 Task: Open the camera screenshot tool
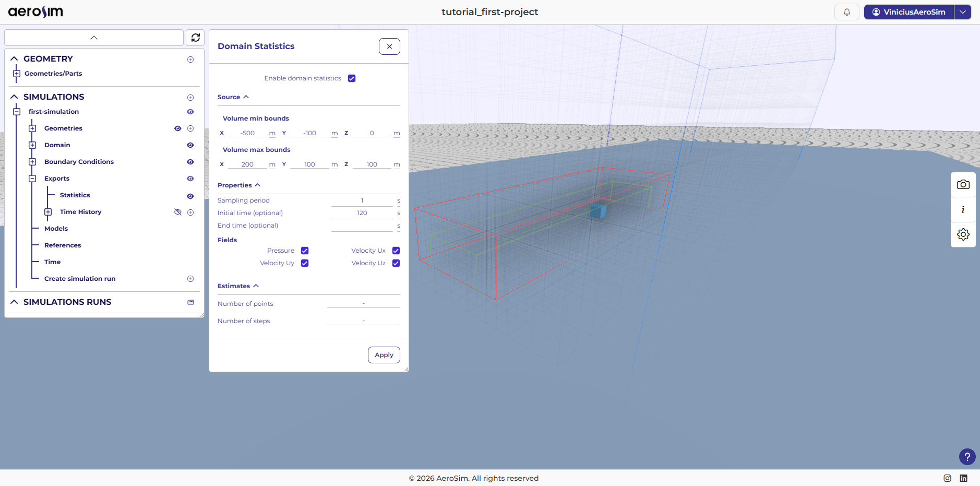tap(963, 185)
